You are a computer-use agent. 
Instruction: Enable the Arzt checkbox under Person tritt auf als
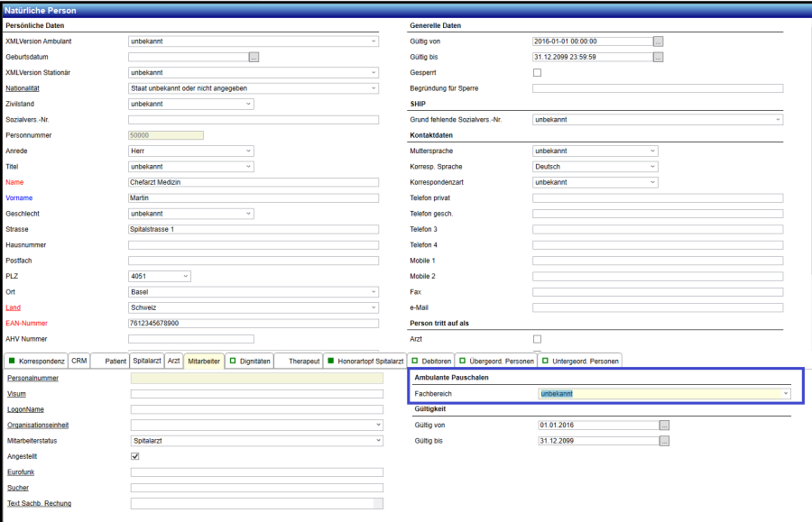click(538, 339)
